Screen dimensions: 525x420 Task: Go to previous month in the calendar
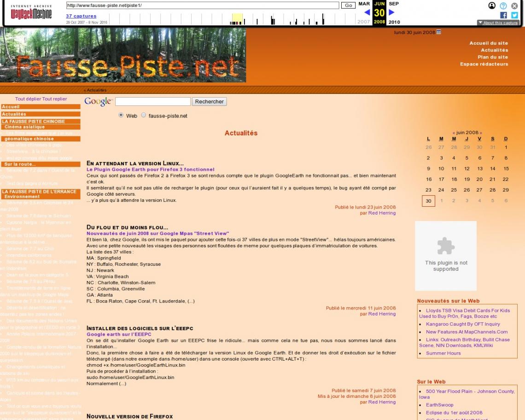454,133
